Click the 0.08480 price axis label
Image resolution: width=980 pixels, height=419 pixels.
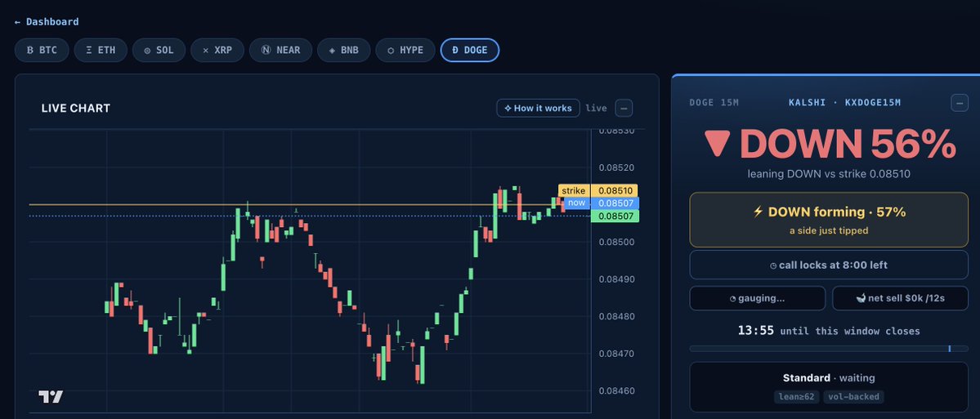[616, 317]
